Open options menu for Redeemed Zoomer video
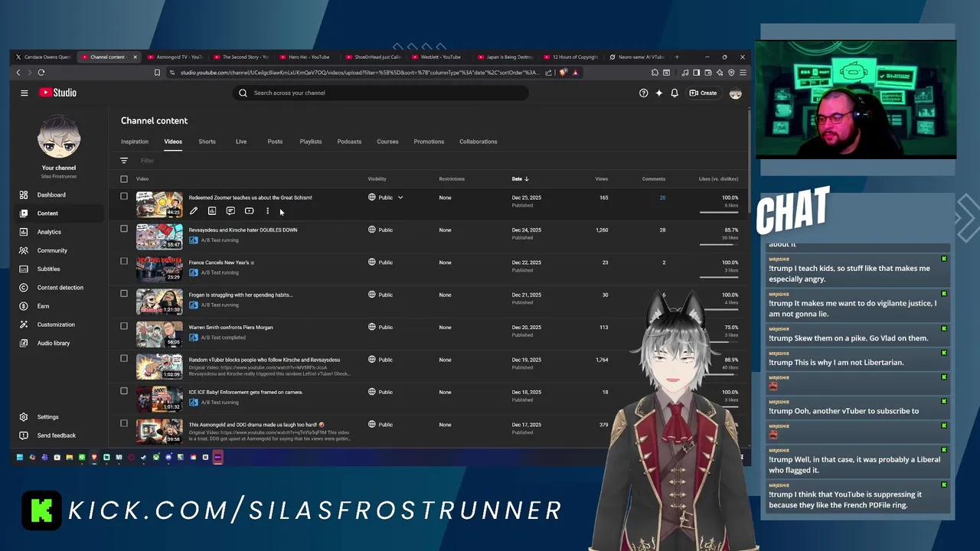 click(x=267, y=211)
